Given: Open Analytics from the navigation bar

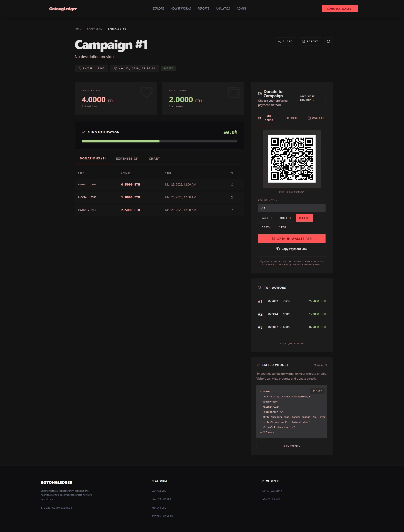Looking at the screenshot, I should [x=223, y=8].
